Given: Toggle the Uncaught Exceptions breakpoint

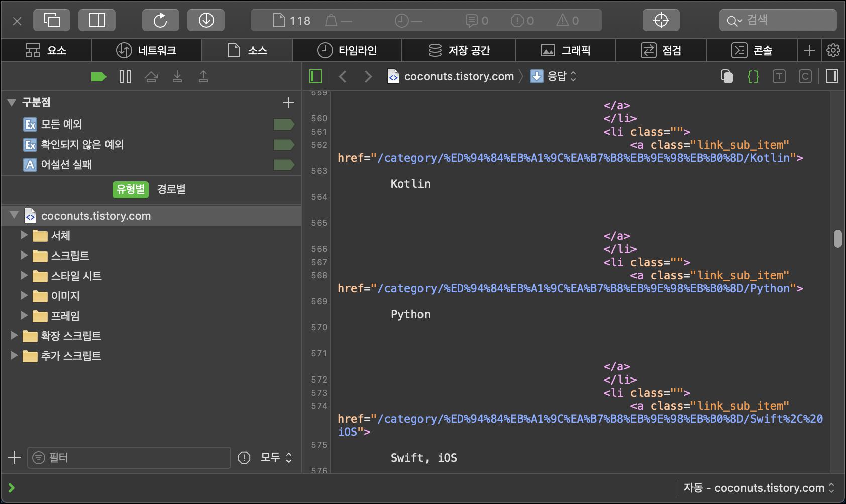Looking at the screenshot, I should [x=284, y=145].
